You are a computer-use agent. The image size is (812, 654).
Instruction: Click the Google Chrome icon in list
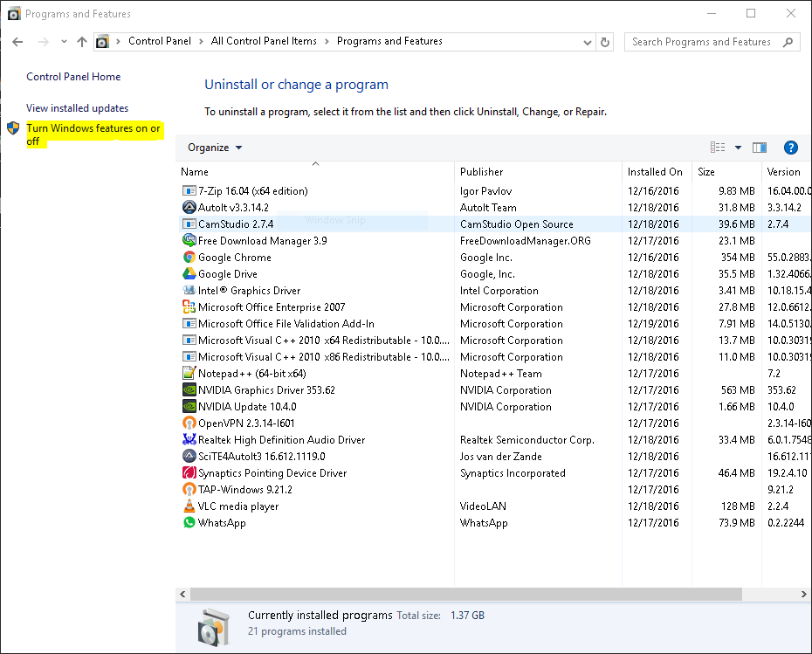point(189,258)
